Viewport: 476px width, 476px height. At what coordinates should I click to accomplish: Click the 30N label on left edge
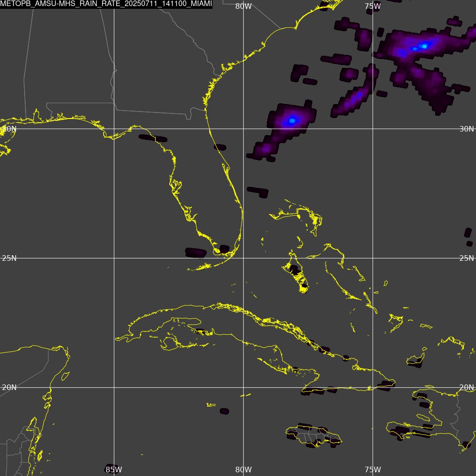pos(9,129)
